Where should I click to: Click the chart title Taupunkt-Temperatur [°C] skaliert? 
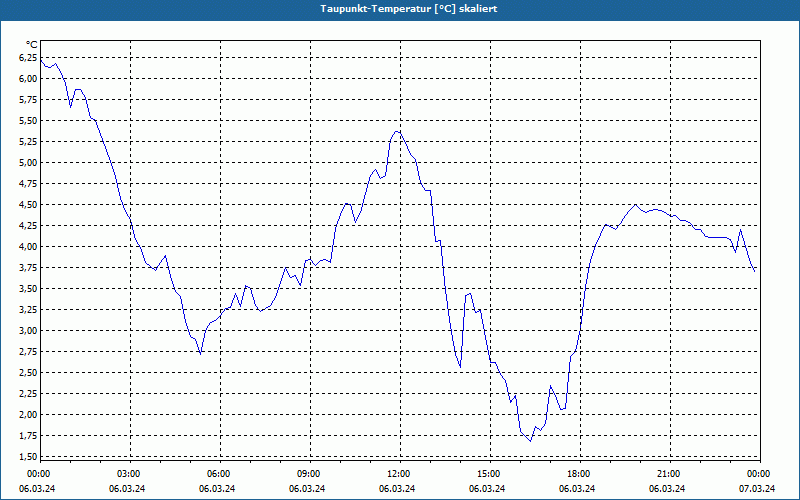pyautogui.click(x=409, y=9)
